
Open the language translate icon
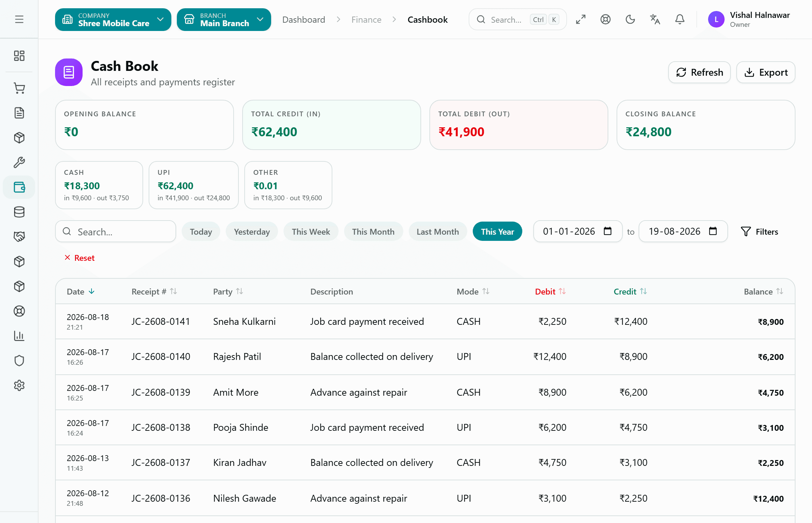pos(655,20)
